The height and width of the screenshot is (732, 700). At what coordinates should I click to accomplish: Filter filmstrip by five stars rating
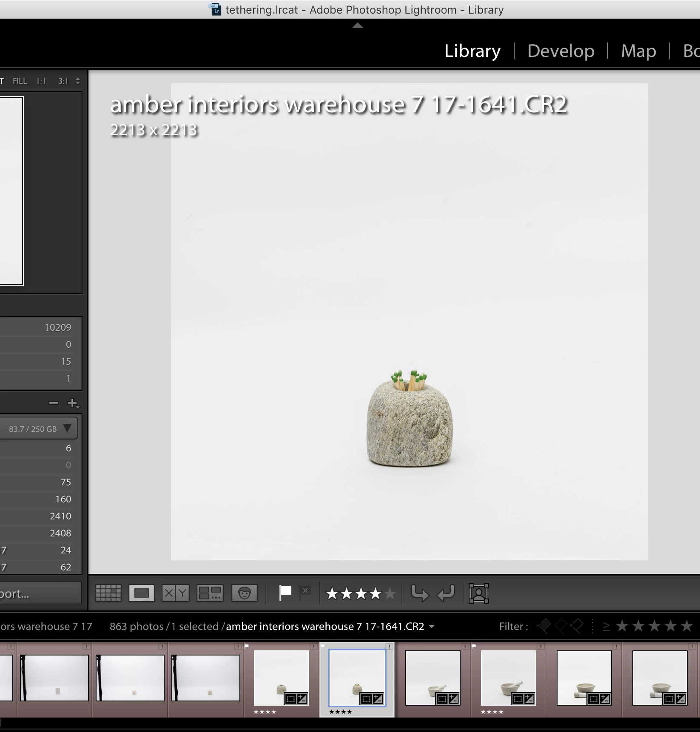point(687,626)
